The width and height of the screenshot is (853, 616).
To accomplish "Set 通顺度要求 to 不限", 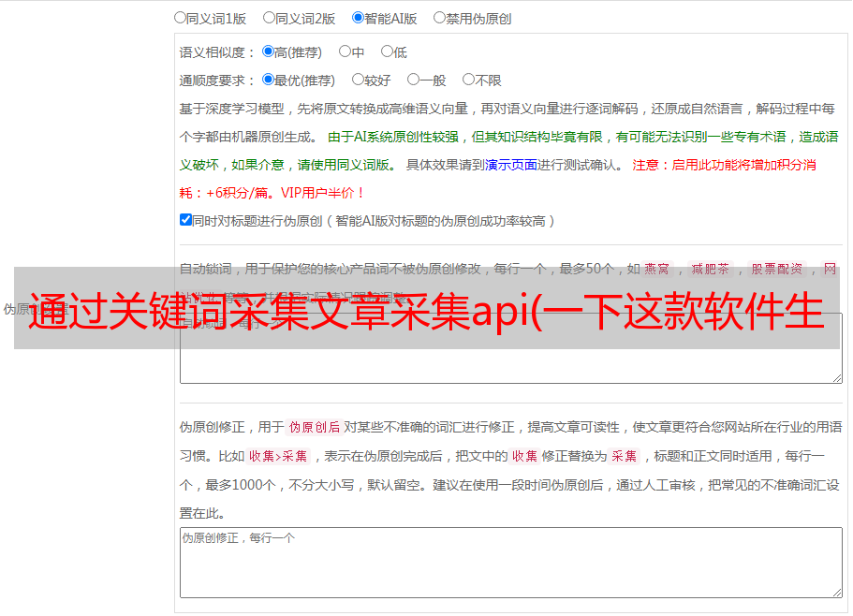I will [468, 80].
